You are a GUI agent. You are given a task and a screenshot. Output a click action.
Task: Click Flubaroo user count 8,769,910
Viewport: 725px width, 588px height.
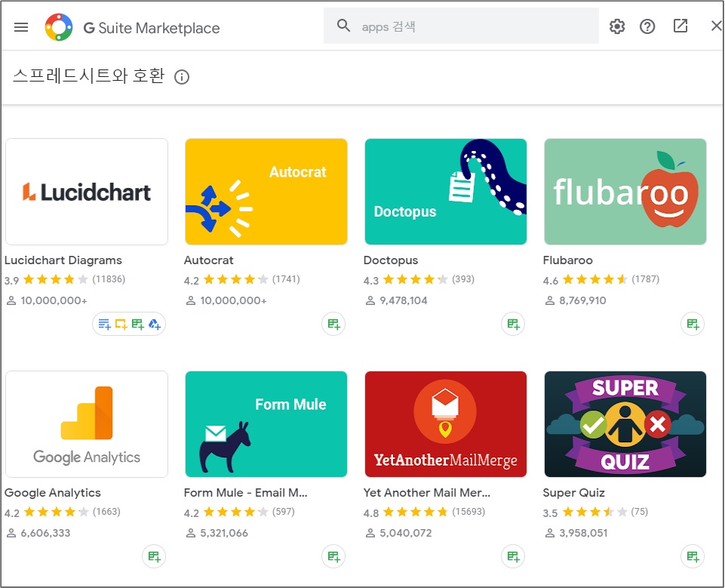(582, 300)
